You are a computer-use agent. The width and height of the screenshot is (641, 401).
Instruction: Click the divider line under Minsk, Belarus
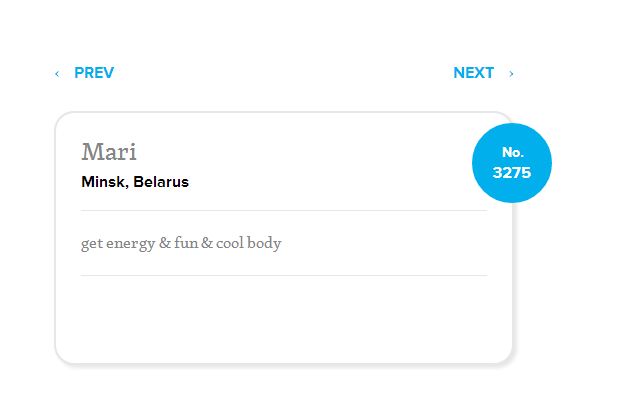tap(284, 211)
